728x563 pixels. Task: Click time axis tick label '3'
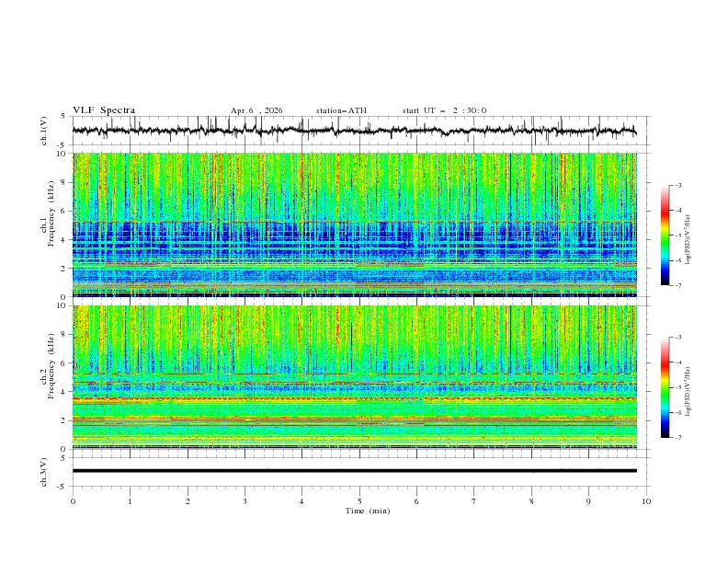(245, 501)
